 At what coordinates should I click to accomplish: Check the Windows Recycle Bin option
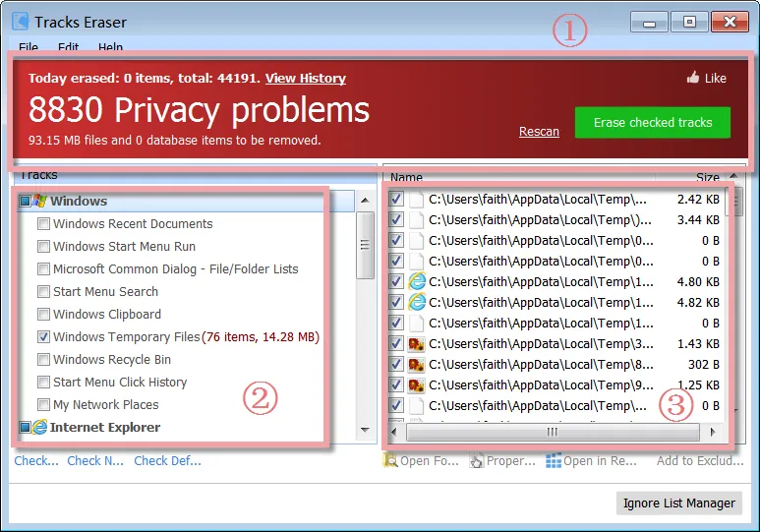(x=43, y=359)
